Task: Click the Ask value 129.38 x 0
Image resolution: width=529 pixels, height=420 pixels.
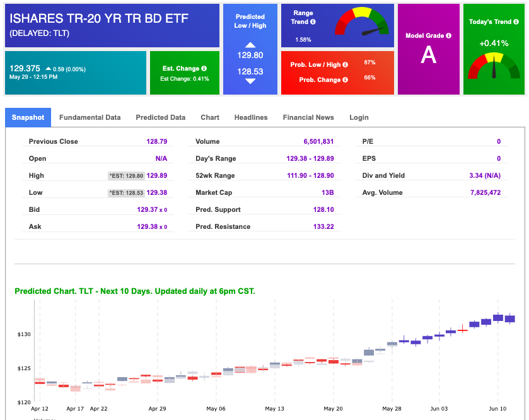Action: [152, 226]
